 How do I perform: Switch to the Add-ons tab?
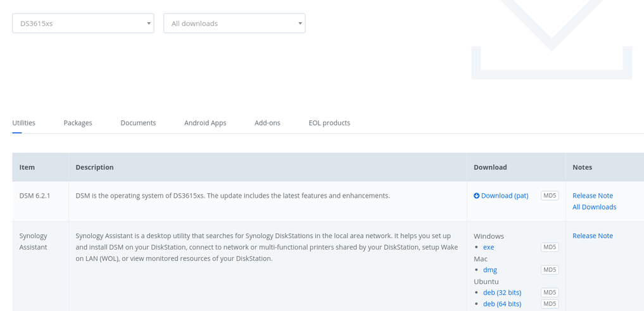coord(267,123)
